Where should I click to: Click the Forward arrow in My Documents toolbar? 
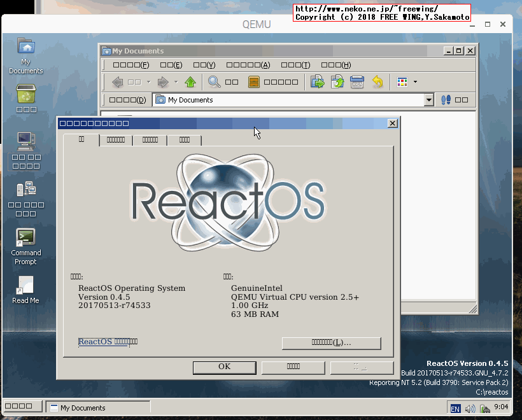163,82
